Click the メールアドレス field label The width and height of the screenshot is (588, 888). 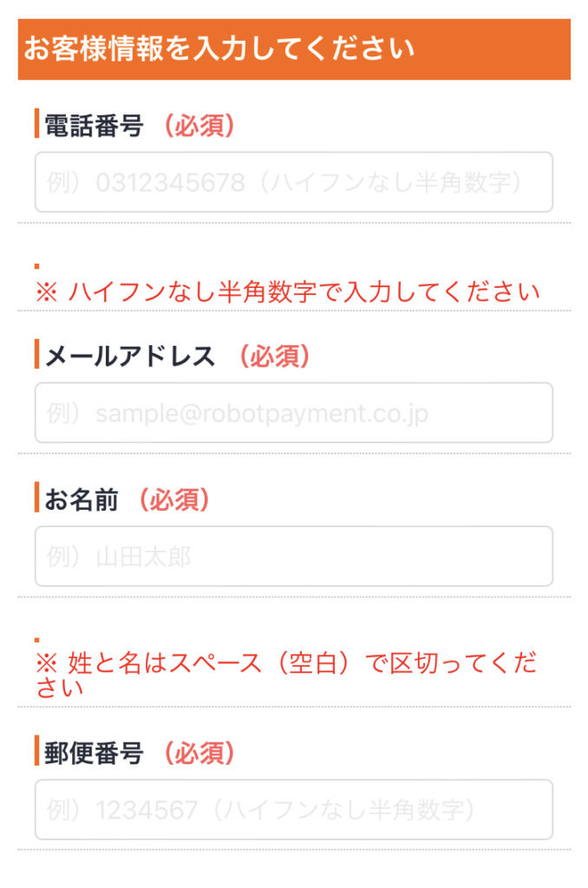(x=130, y=356)
